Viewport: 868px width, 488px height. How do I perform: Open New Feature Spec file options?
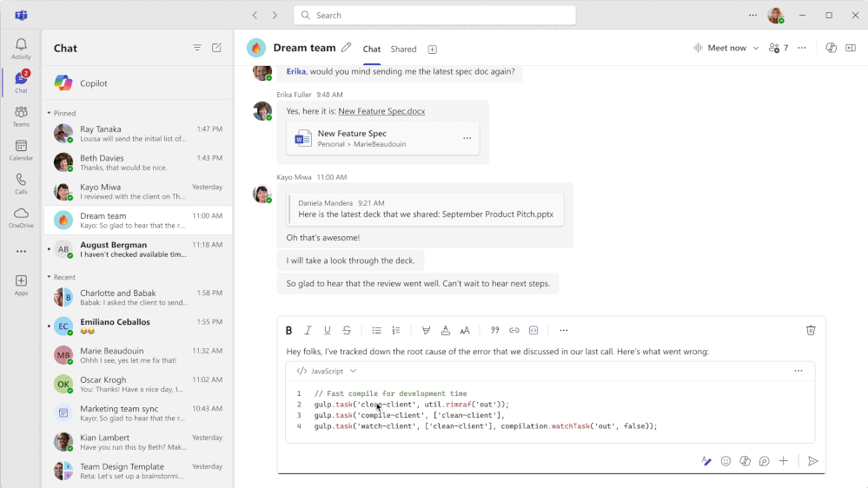tap(467, 138)
